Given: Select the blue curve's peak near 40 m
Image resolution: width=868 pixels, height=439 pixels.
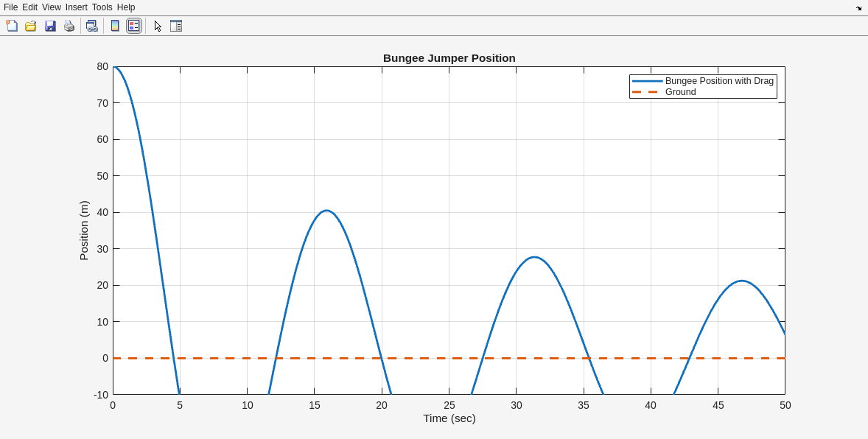Looking at the screenshot, I should (326, 211).
